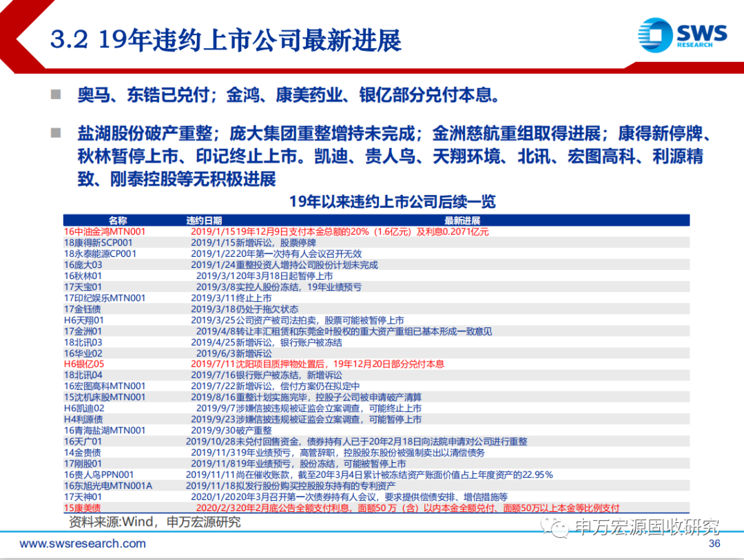Screen dimensions: 744x560
Task: Click the progress text '2019/3/11终止上市'
Action: click(x=231, y=298)
